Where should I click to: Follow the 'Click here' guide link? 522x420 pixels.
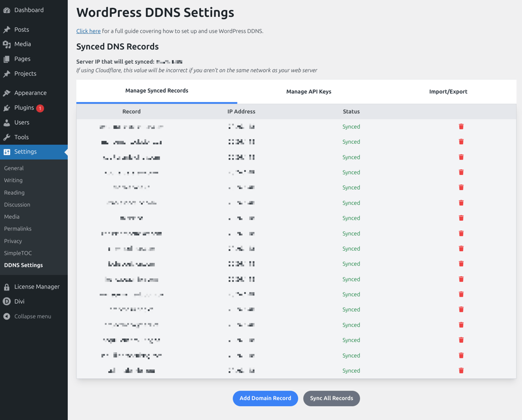tap(88, 31)
